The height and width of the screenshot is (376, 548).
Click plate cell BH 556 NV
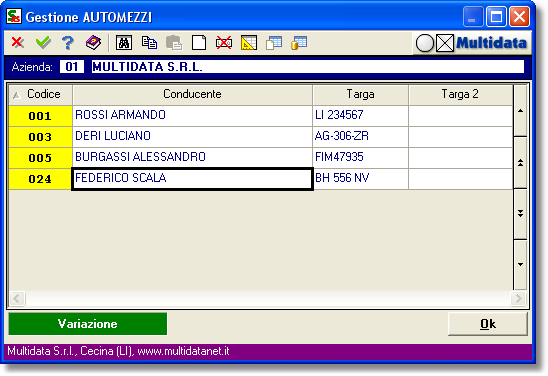360,179
